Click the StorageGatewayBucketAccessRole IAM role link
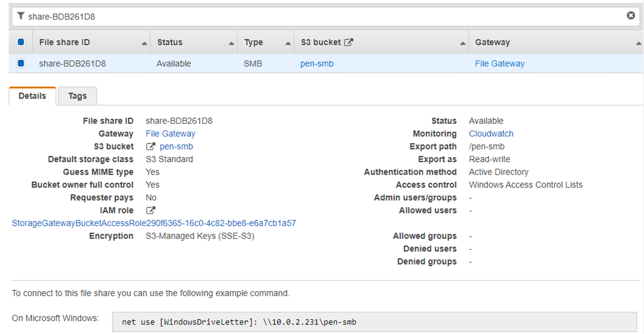 153,223
